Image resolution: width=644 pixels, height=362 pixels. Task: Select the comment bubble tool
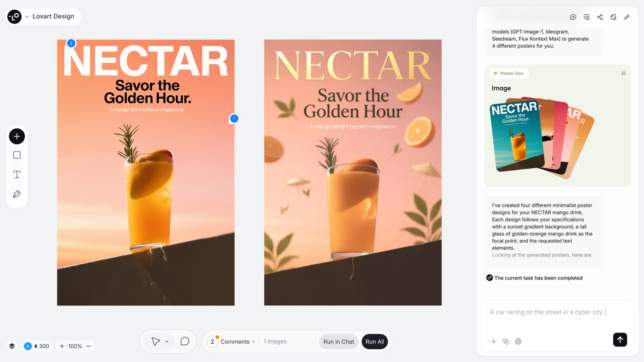click(x=185, y=342)
